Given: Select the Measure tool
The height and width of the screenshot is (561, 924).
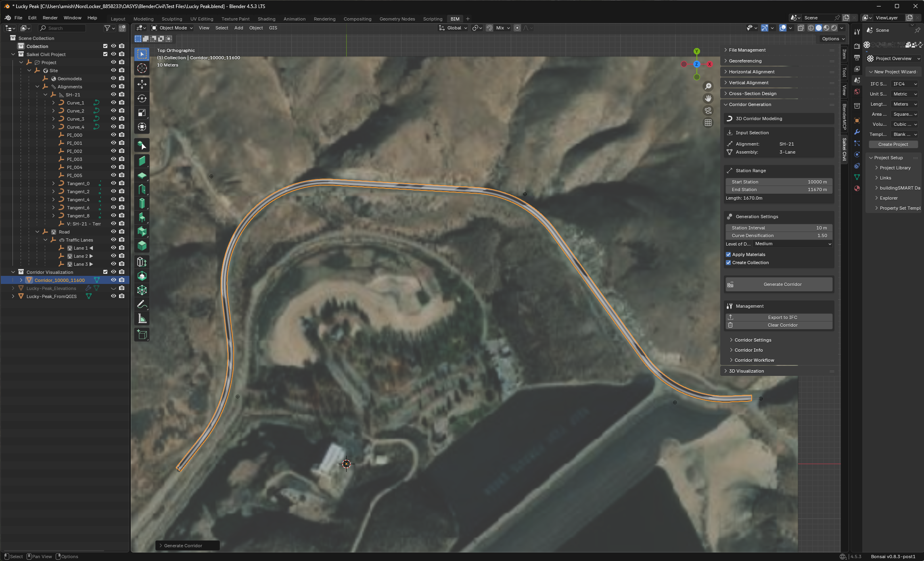Looking at the screenshot, I should 142,319.
